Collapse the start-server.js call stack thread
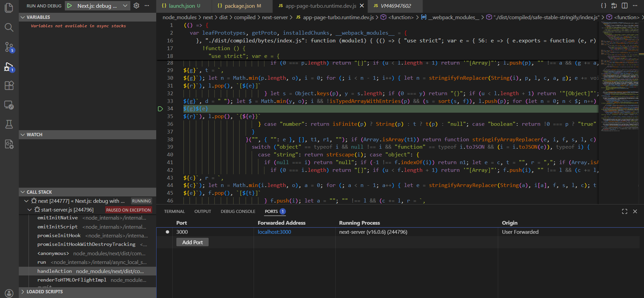644x298 pixels. click(30, 210)
